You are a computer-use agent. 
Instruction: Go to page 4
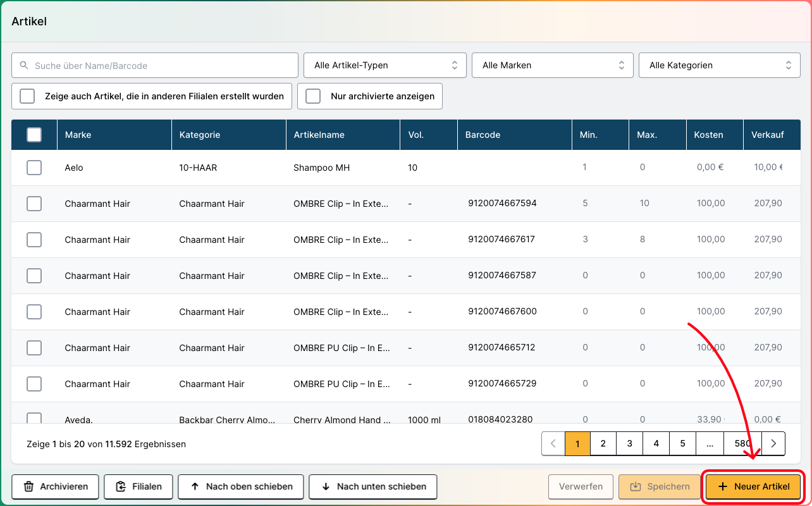point(656,443)
